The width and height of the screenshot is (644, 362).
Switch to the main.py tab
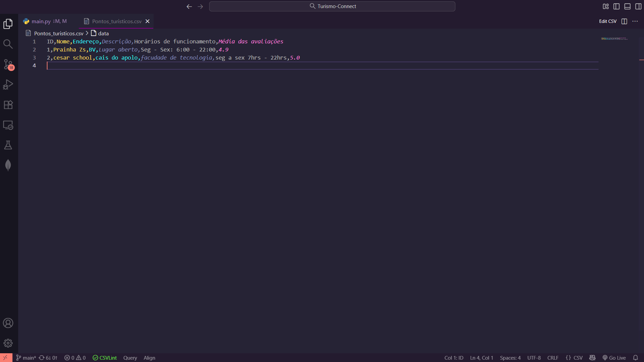(41, 21)
